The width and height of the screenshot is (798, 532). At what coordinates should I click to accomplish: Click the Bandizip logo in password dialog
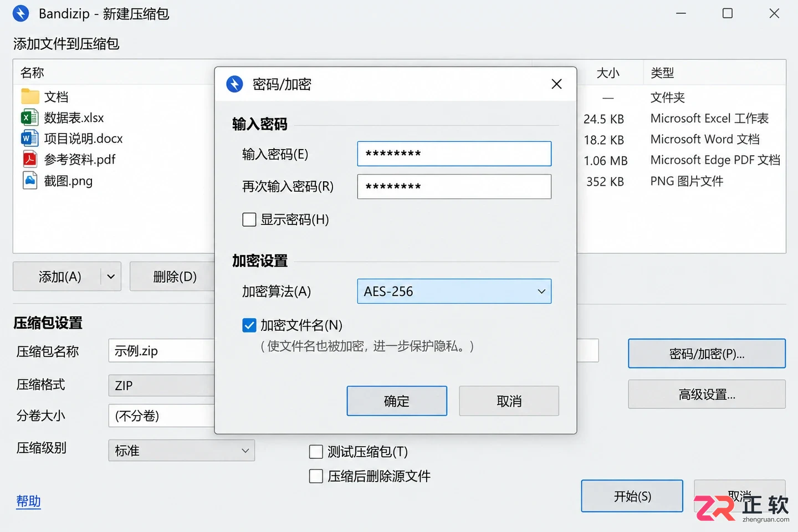[234, 84]
